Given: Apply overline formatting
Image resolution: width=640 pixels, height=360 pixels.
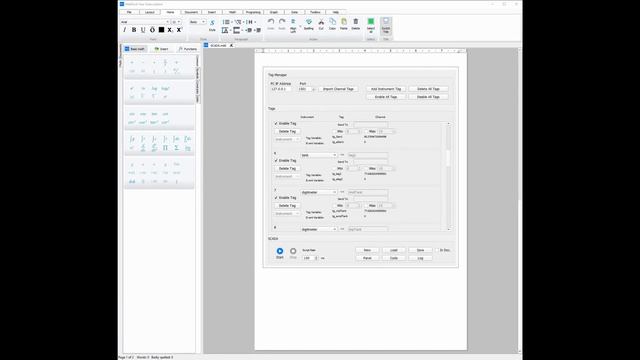Looking at the screenshot, I should click(152, 30).
